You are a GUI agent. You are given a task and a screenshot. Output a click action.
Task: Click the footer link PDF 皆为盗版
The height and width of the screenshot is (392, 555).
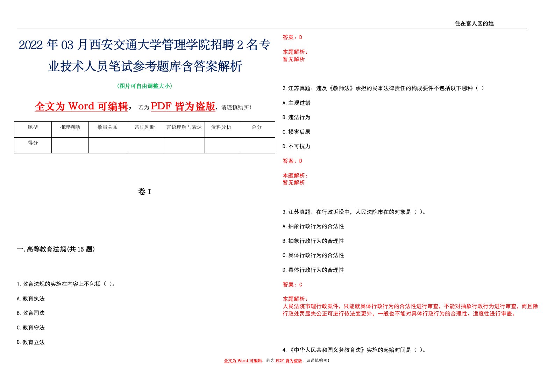coord(289,361)
